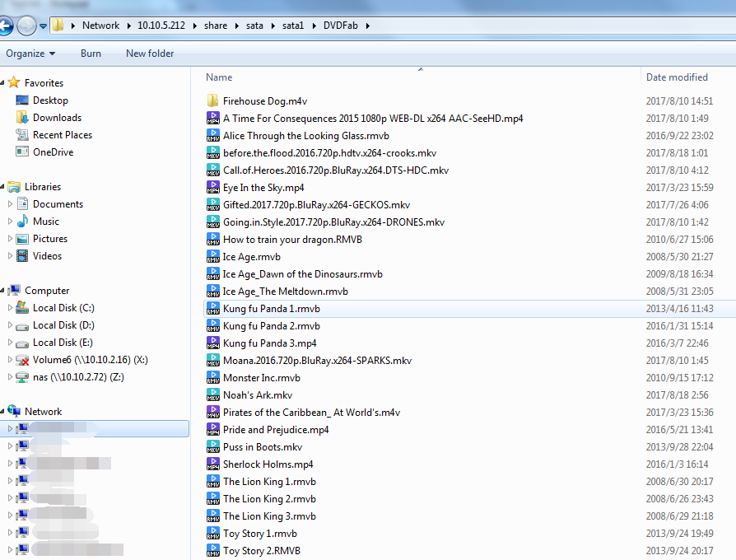Click the Recent Places icon
The width and height of the screenshot is (736, 560).
[x=22, y=135]
